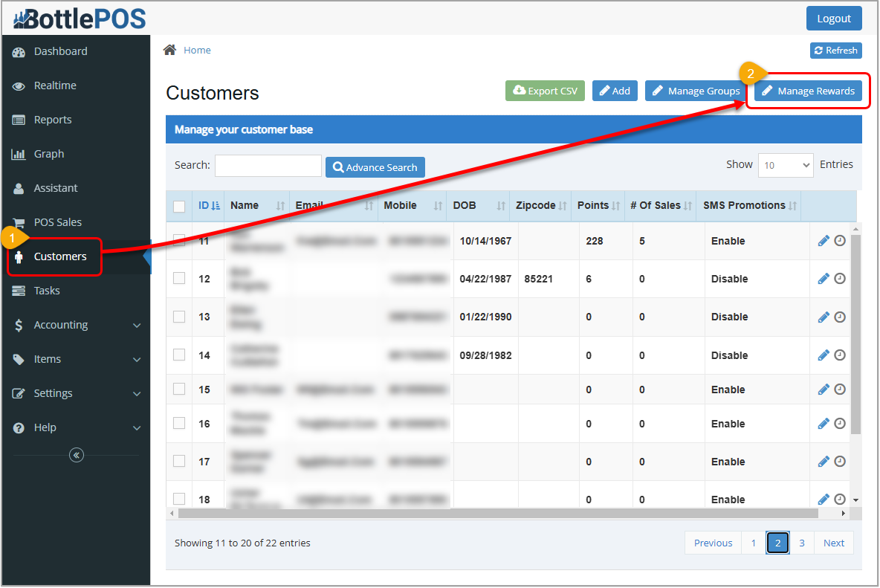Edit customer ID 11 using the pencil icon
Screen dimensions: 880x588
pos(824,240)
